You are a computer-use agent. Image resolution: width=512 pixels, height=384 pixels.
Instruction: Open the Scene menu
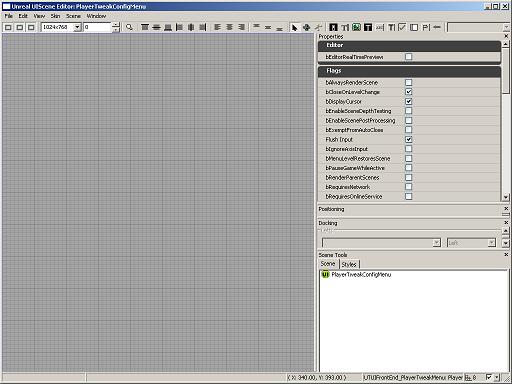click(73, 16)
